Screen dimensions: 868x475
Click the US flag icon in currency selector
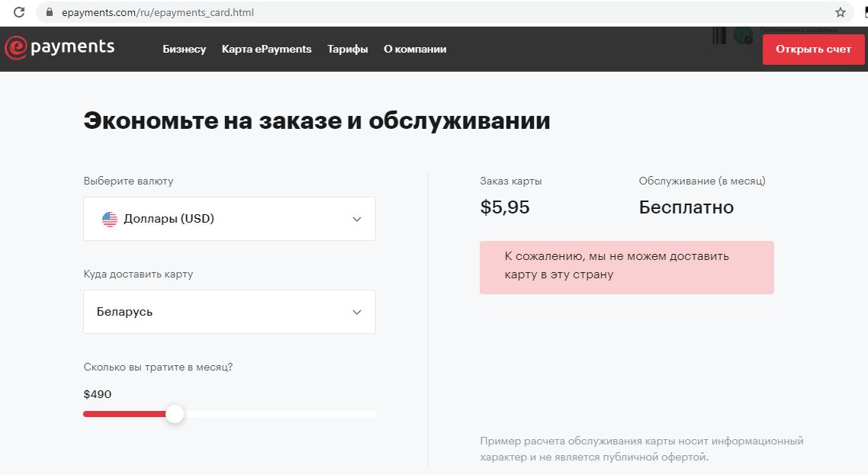(x=110, y=219)
